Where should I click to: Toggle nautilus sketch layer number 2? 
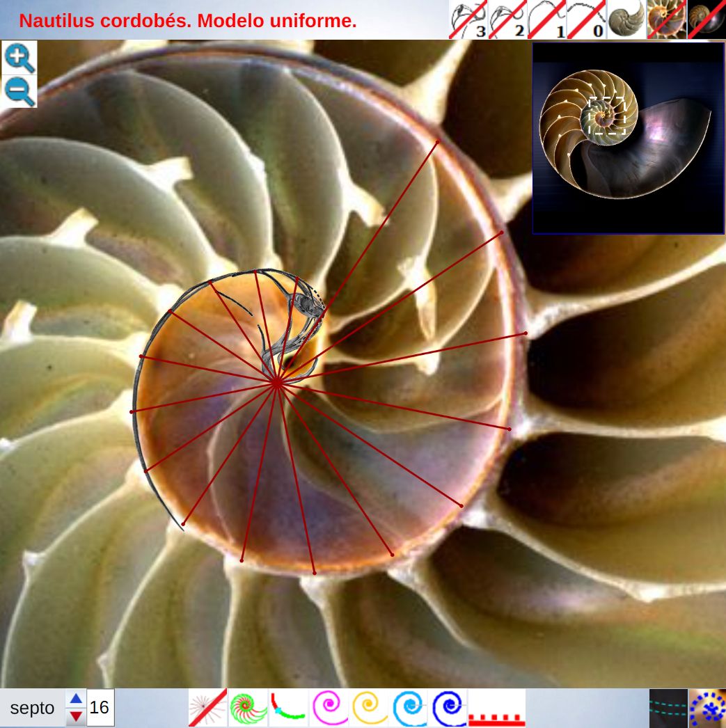point(507,19)
